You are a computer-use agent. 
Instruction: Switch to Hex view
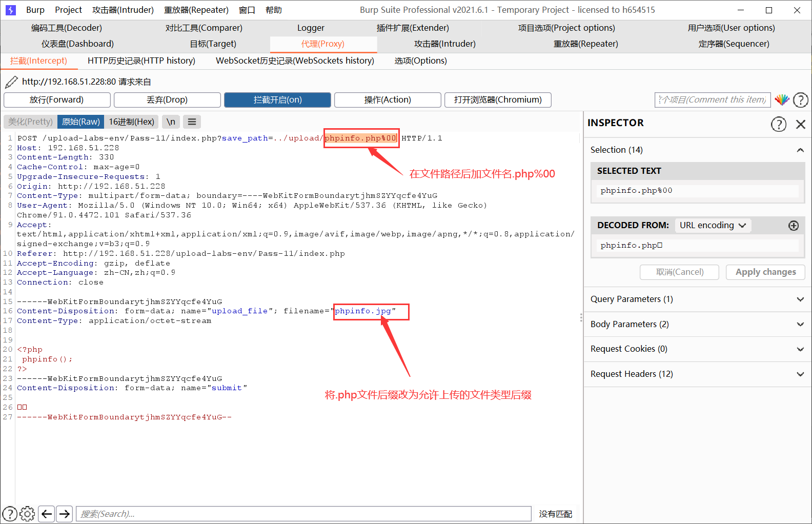[x=131, y=122]
